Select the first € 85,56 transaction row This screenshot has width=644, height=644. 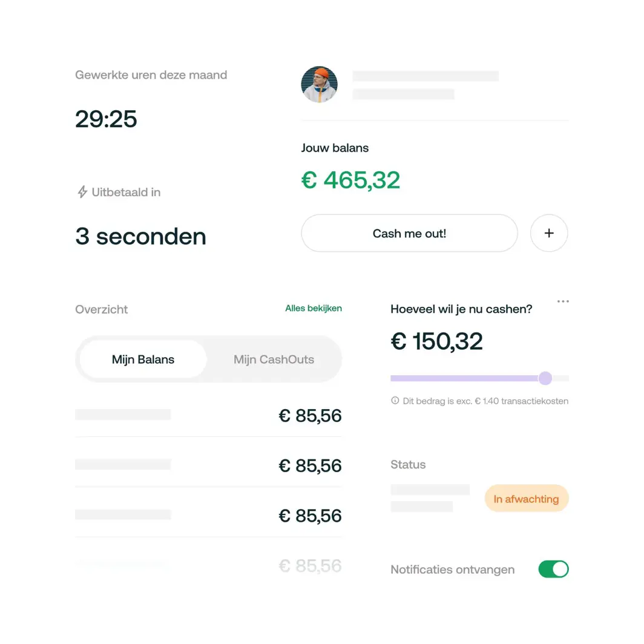(x=208, y=416)
